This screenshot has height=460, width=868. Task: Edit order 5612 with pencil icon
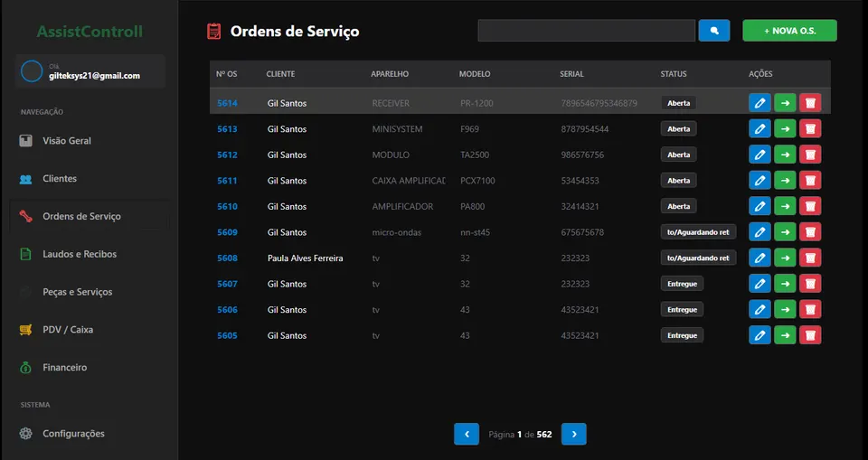(759, 155)
